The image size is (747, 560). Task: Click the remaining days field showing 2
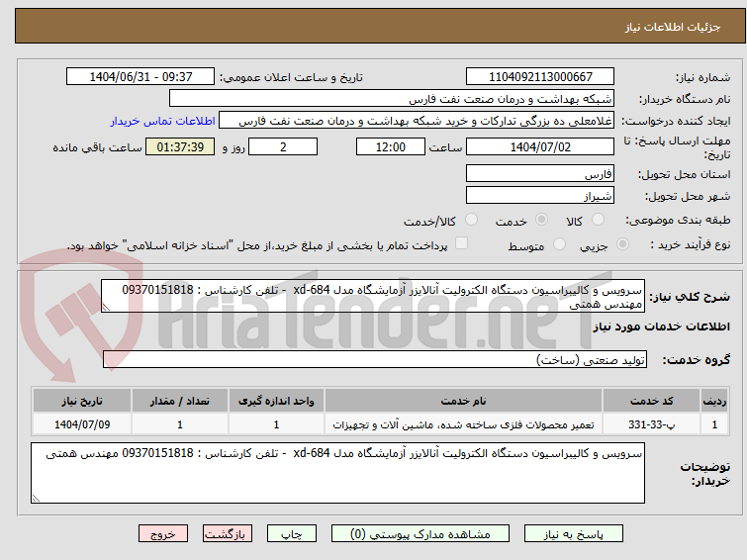283,146
